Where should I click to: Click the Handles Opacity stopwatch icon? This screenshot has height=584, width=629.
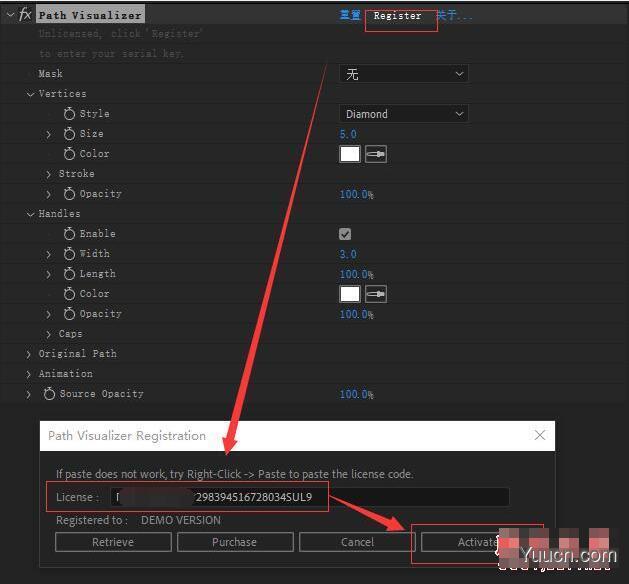point(69,314)
